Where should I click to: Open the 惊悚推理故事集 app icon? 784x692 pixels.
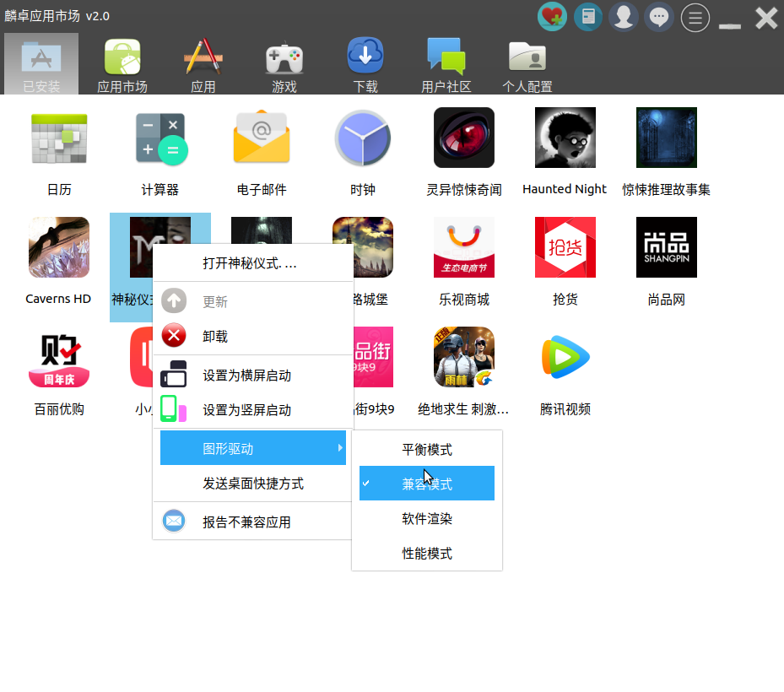(667, 138)
